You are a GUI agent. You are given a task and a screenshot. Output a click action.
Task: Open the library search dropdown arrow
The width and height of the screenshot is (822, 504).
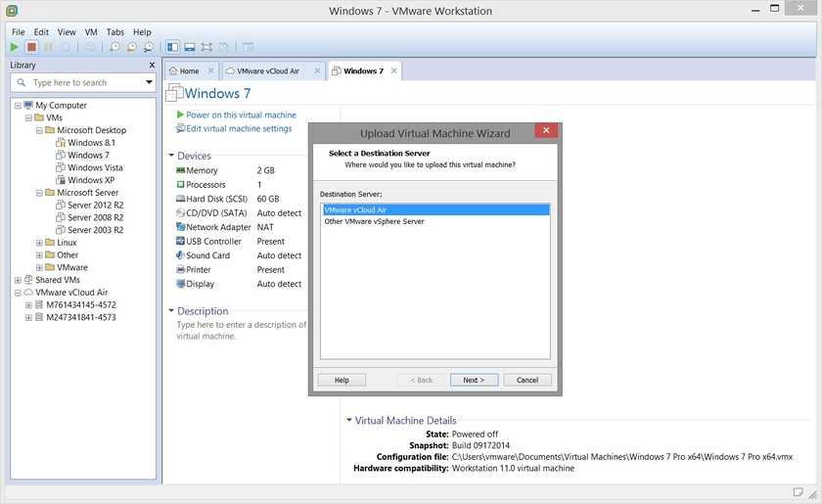tap(149, 83)
